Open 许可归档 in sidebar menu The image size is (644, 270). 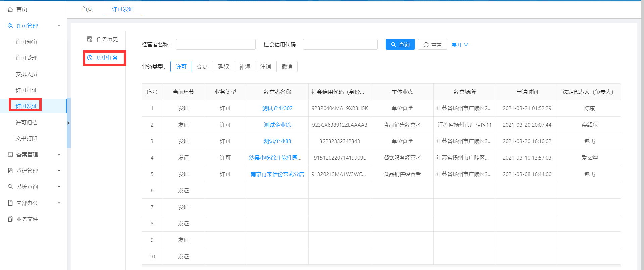click(27, 122)
